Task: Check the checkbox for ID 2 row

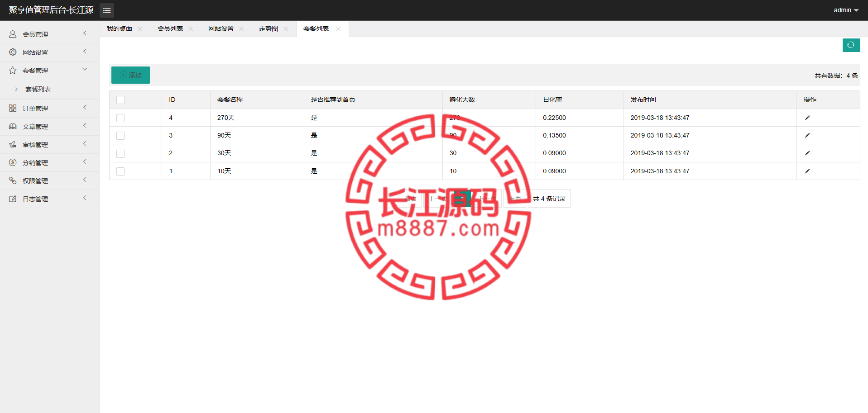Action: (120, 154)
